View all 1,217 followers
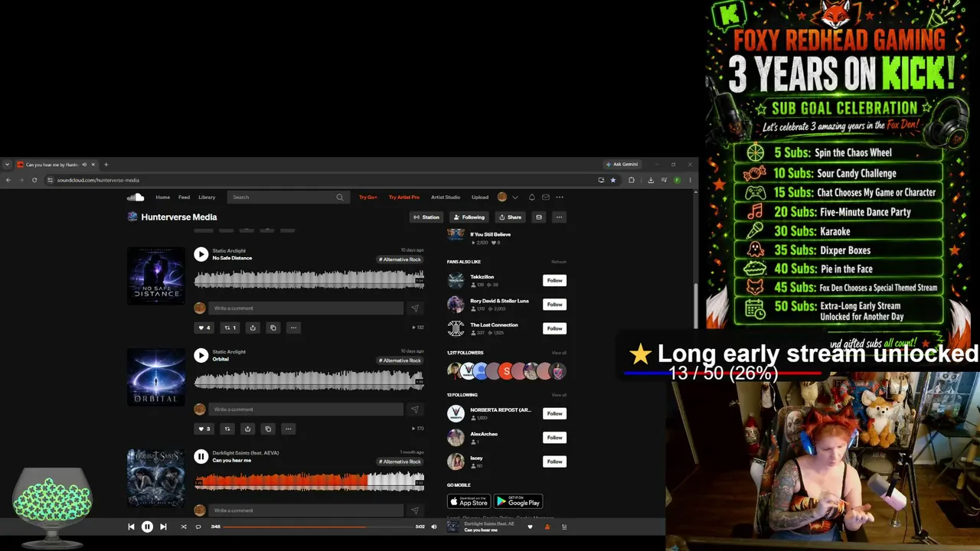This screenshot has height=551, width=980. click(x=559, y=353)
